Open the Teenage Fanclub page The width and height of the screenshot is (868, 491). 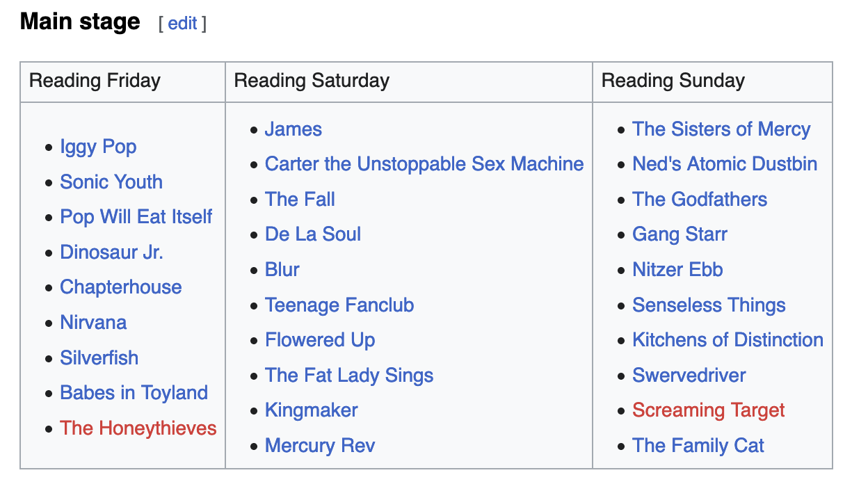pos(339,305)
